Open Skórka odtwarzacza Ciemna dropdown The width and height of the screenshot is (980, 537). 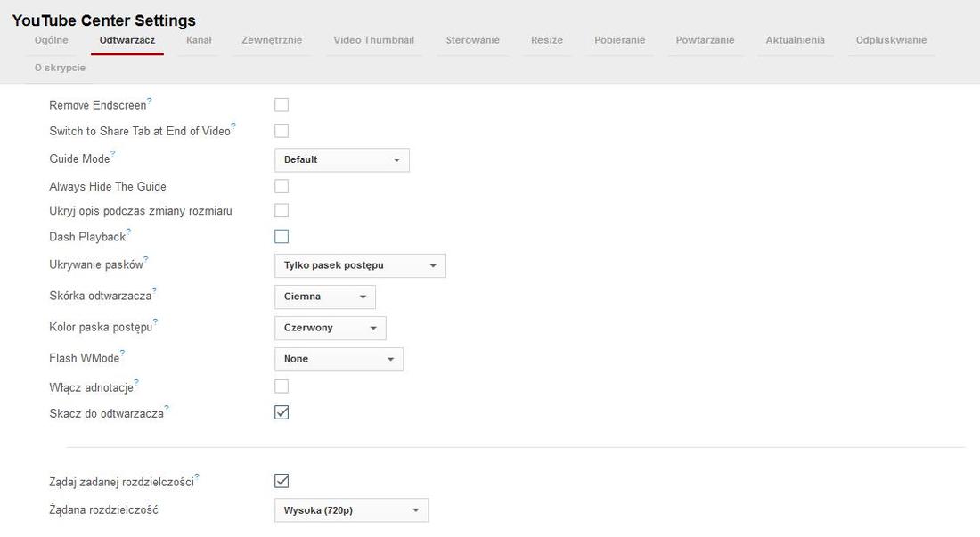325,297
